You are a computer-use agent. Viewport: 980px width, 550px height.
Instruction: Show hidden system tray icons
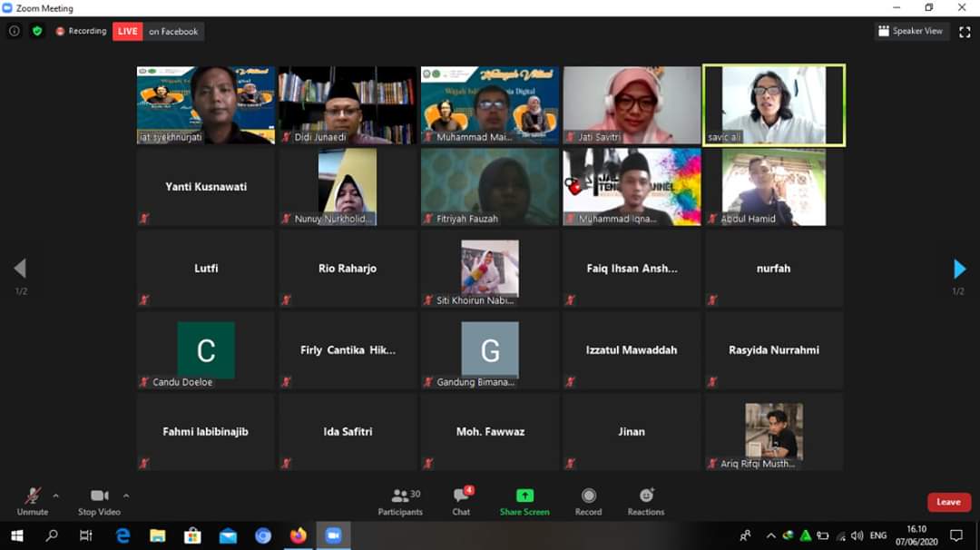[x=770, y=535]
